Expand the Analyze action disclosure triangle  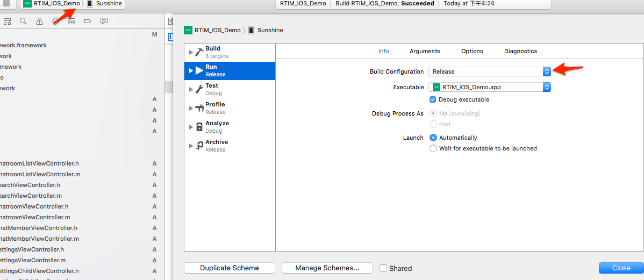pos(191,127)
